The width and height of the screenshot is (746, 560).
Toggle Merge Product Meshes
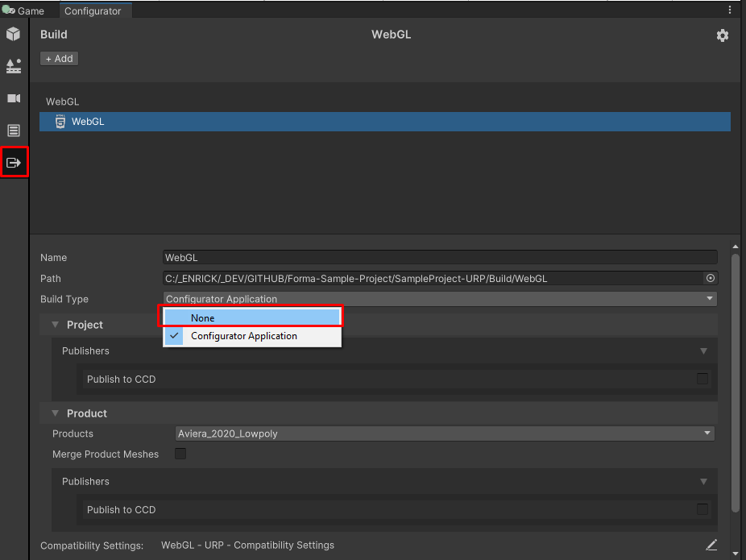coord(180,454)
